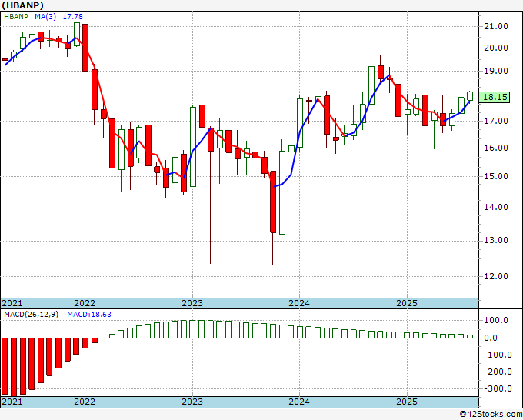This screenshot has width=523, height=420.
Task: Click the 20.00 price axis label
Action: 495,48
